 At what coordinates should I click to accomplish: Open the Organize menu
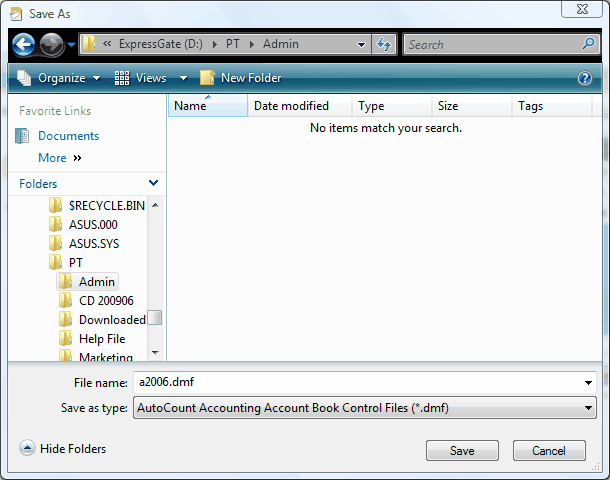click(x=60, y=78)
